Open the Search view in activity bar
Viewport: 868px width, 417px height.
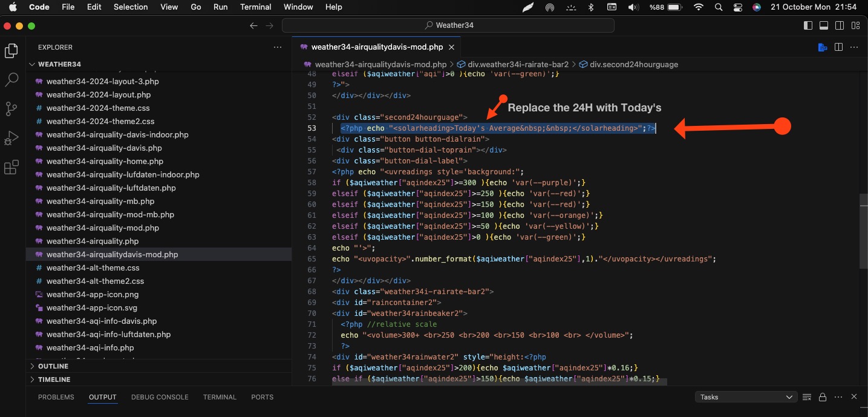tap(11, 79)
